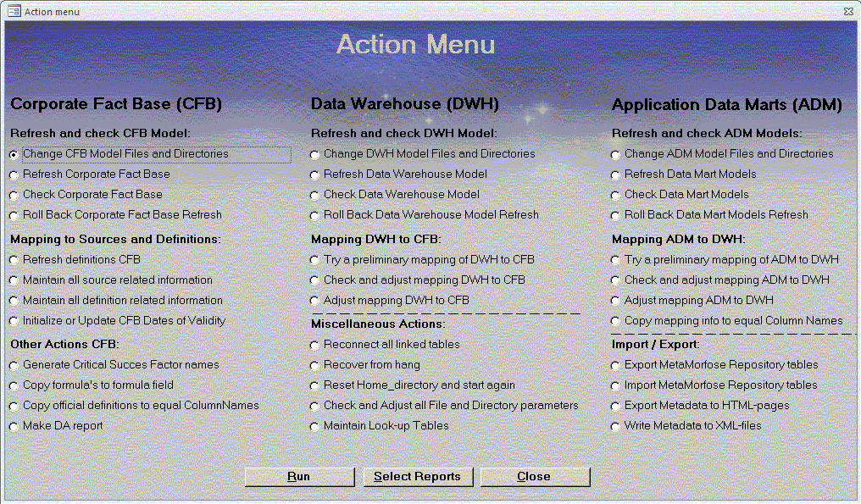
Task: Choose Roll Back Data Mart Models Refresh
Action: tap(615, 216)
